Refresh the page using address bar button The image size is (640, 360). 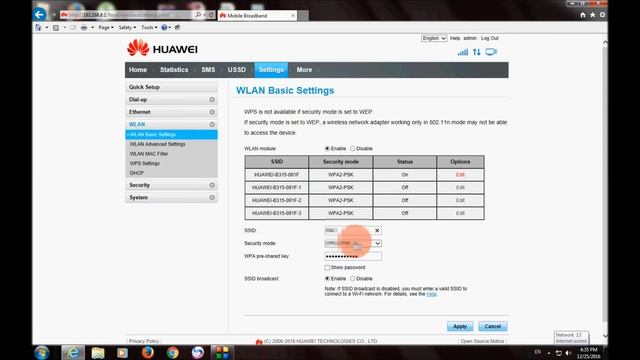[x=211, y=15]
